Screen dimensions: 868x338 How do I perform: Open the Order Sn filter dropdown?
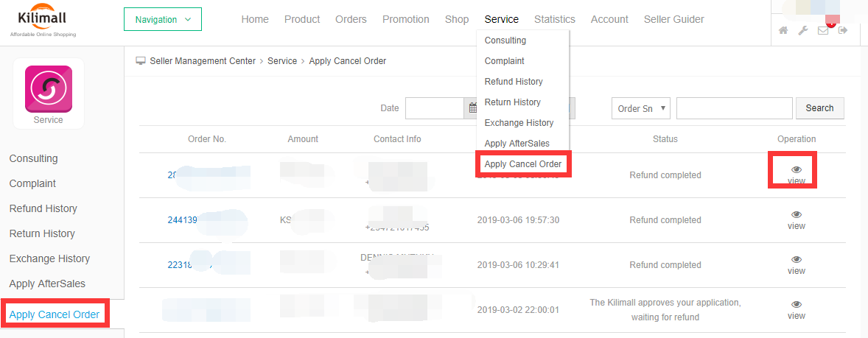point(641,108)
